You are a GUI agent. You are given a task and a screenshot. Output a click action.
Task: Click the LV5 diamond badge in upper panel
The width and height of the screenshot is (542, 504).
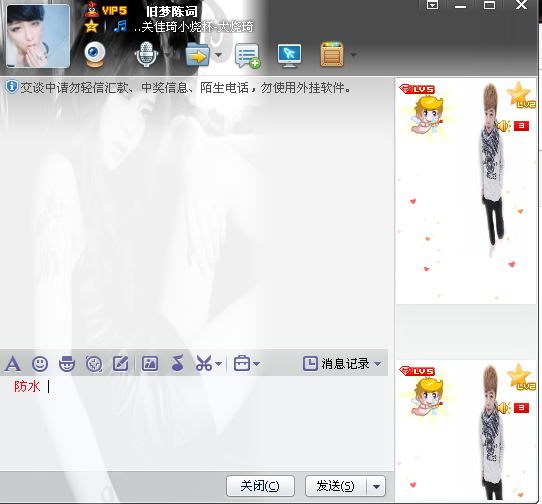click(417, 89)
